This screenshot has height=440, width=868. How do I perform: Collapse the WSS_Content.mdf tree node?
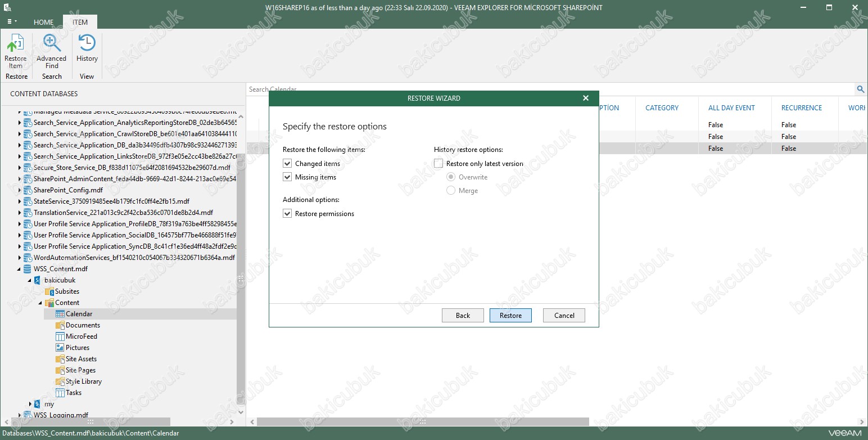[x=20, y=269]
